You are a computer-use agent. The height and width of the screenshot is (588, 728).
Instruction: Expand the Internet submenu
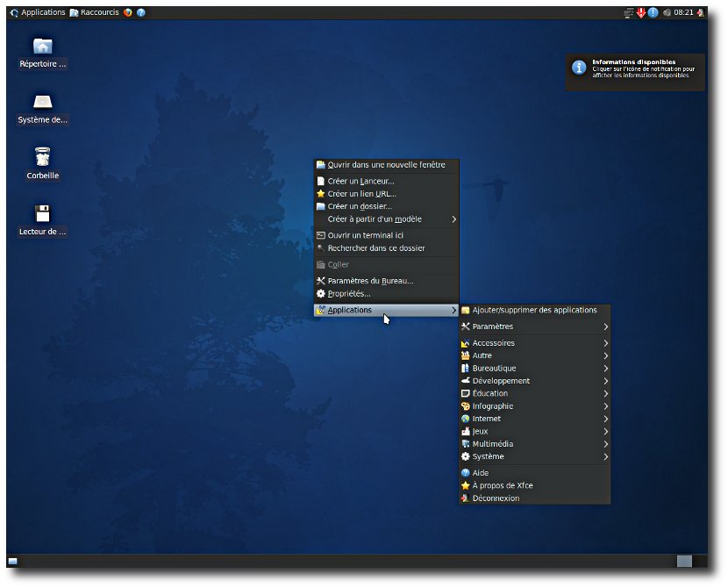[x=534, y=419]
